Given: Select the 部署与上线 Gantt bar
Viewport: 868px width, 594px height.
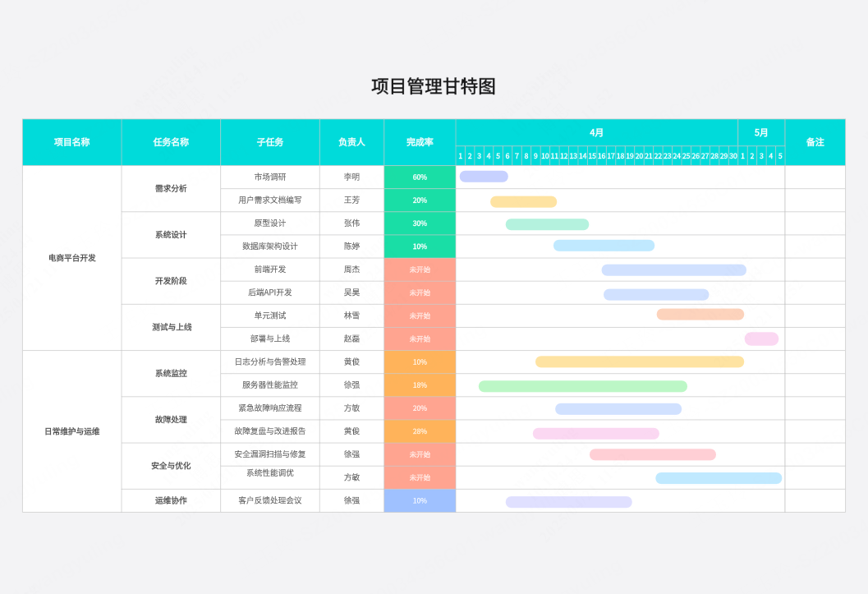Looking at the screenshot, I should click(x=762, y=338).
